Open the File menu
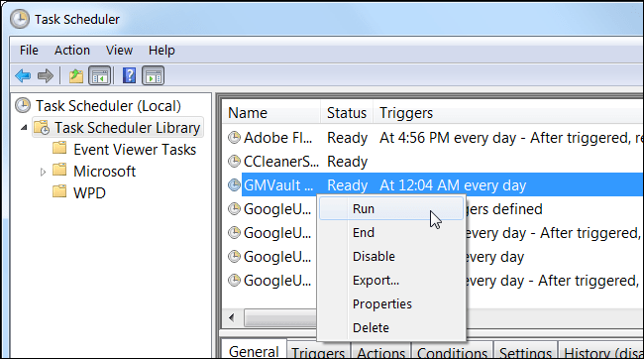Screen dimensions: 644x359 pyautogui.click(x=29, y=51)
